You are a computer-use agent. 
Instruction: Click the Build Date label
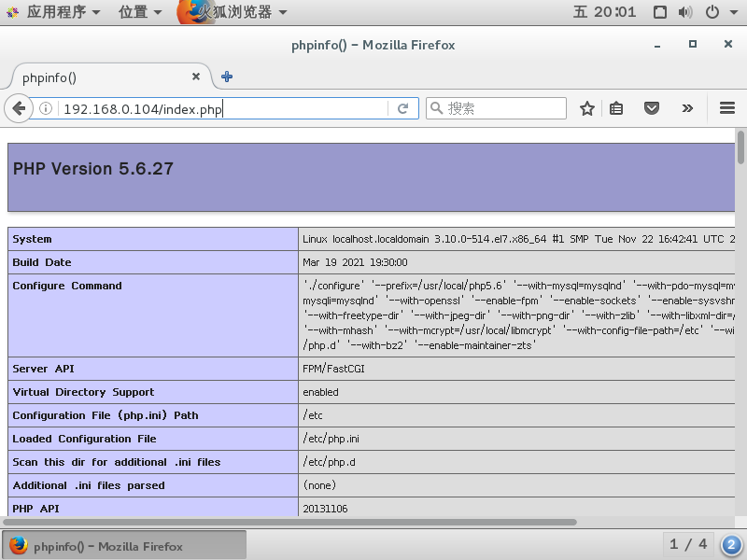click(x=42, y=262)
